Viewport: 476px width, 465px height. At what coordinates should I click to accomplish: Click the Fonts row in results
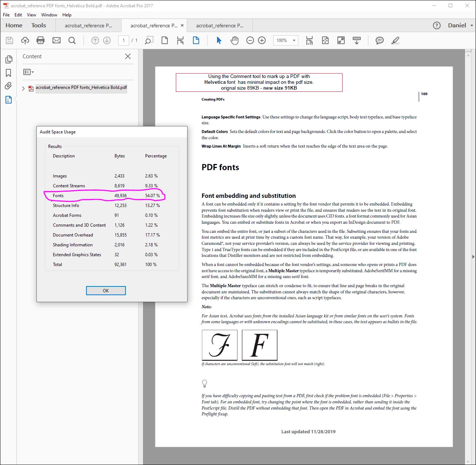click(106, 196)
